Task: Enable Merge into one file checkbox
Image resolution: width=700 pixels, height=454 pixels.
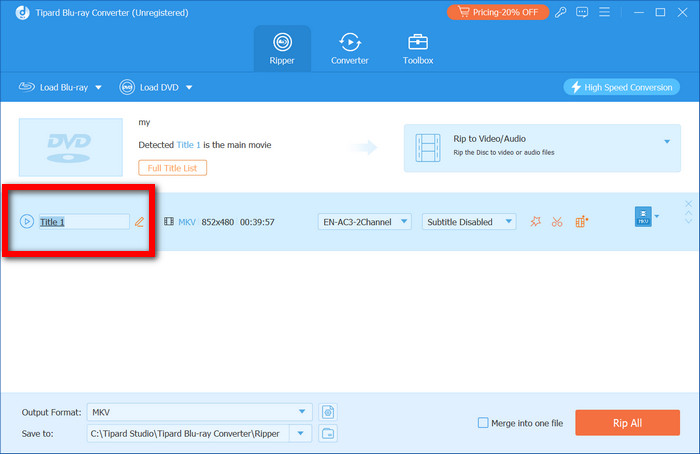Action: point(484,423)
